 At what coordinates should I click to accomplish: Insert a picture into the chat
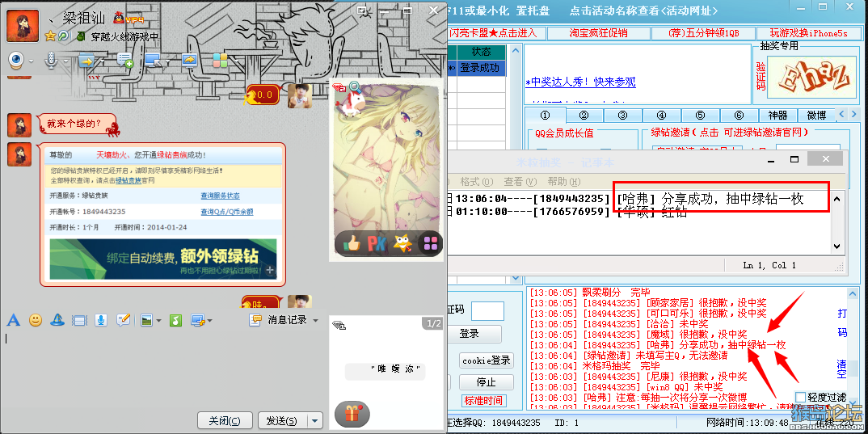tap(147, 320)
